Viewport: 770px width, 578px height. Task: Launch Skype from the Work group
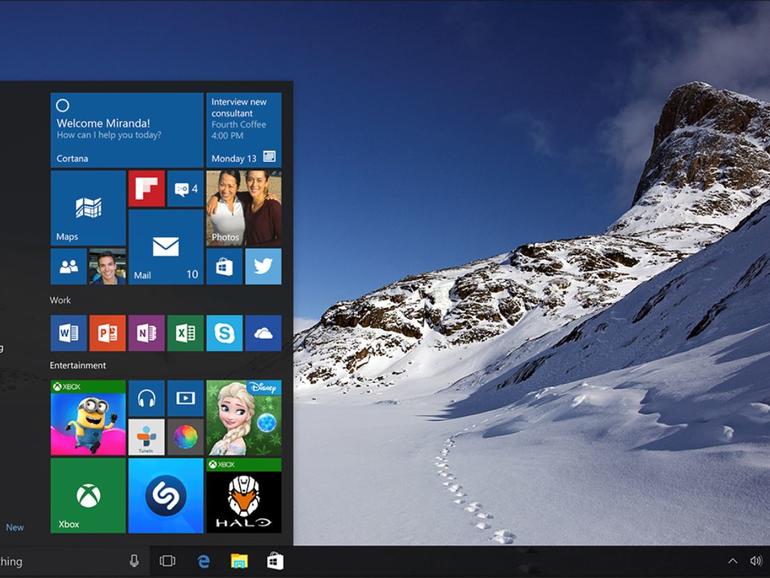pos(224,333)
